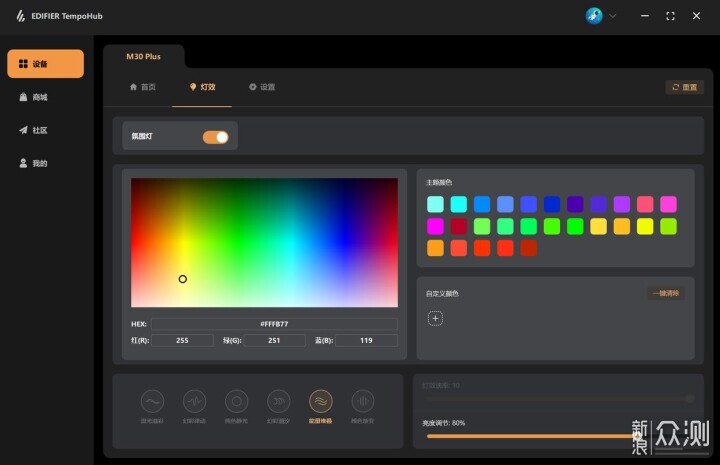The image size is (720, 465).
Task: Maximize the TempoHub window
Action: pyautogui.click(x=670, y=16)
